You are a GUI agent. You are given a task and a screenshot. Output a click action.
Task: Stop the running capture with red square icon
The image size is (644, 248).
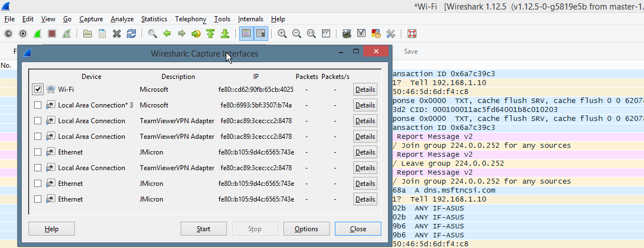(52, 34)
